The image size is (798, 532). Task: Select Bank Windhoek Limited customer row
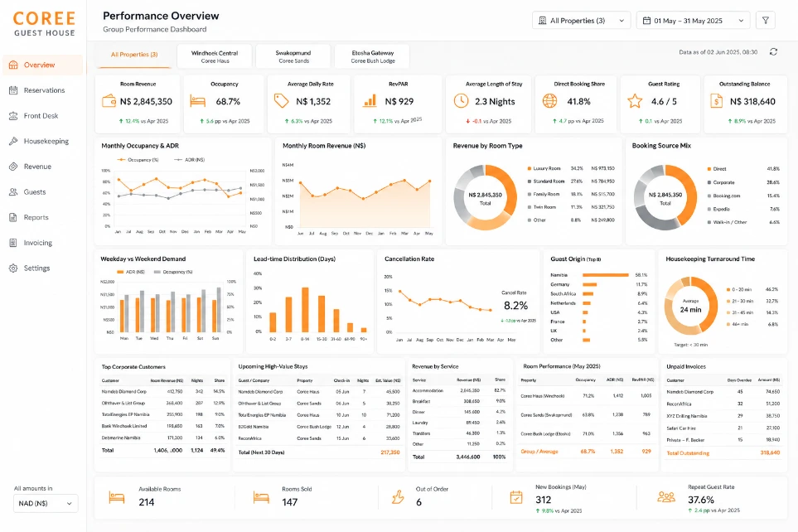point(163,426)
